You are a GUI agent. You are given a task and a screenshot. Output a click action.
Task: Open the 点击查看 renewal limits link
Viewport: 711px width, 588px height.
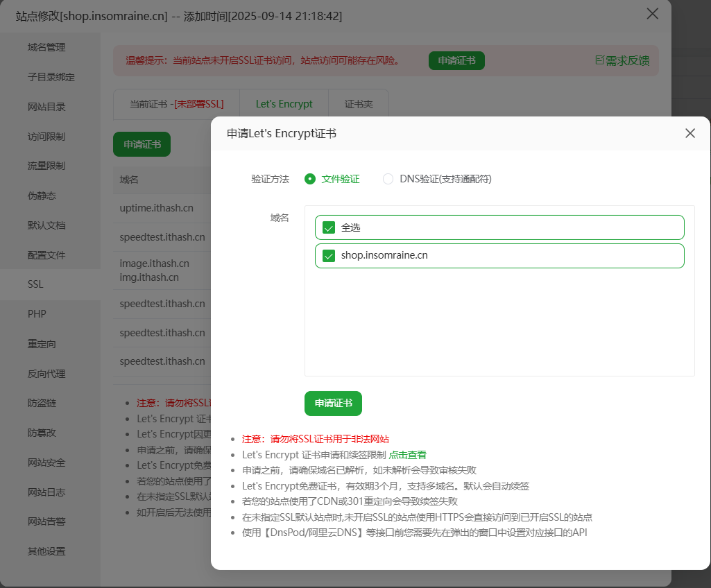click(407, 455)
